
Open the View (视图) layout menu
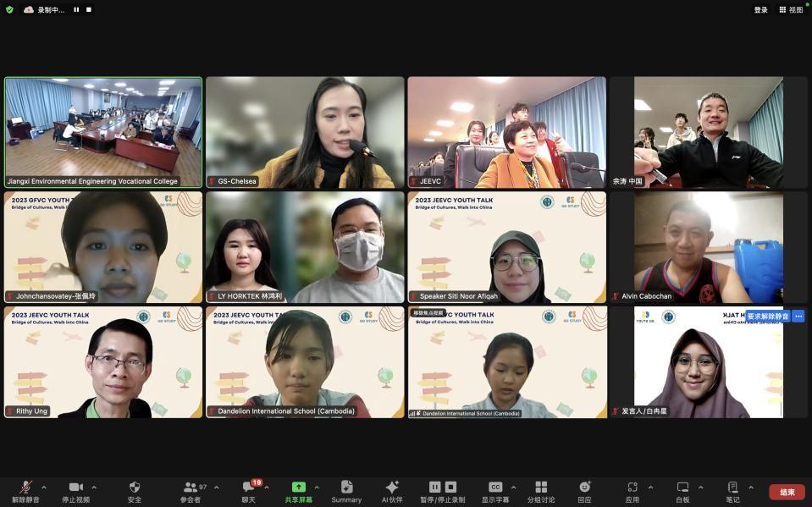pyautogui.click(x=791, y=10)
